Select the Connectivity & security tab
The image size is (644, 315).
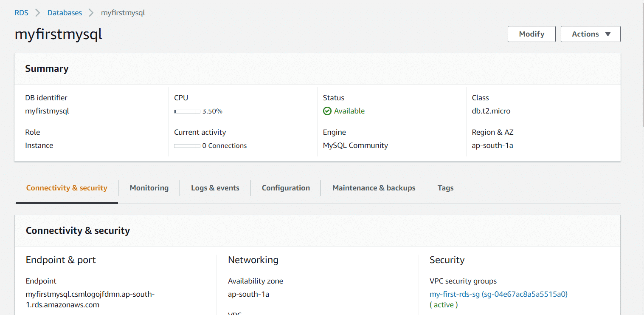[x=67, y=188]
